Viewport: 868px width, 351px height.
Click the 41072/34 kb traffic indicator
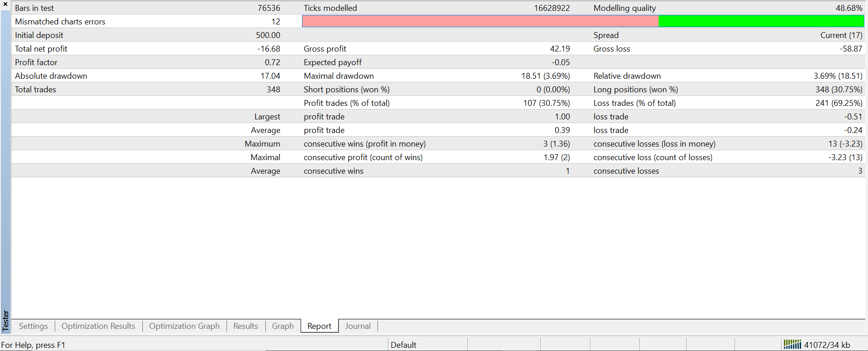click(x=827, y=345)
